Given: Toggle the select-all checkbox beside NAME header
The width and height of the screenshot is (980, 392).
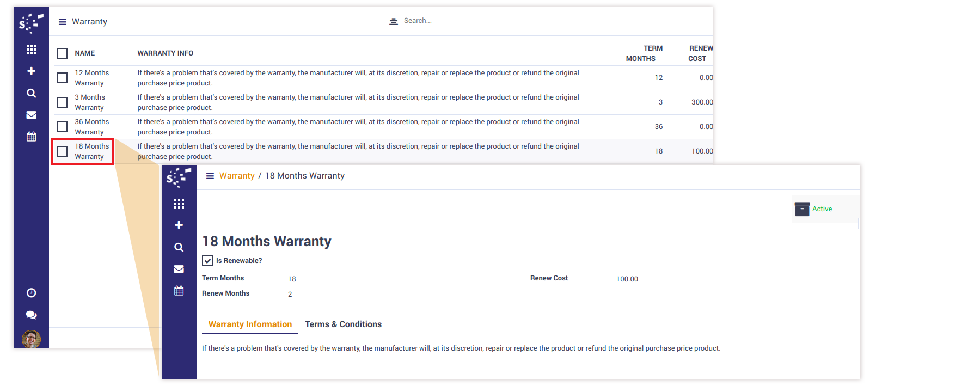Looking at the screenshot, I should click(62, 53).
